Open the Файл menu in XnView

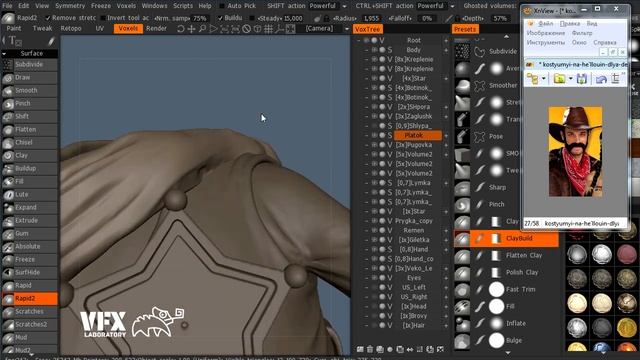point(545,24)
